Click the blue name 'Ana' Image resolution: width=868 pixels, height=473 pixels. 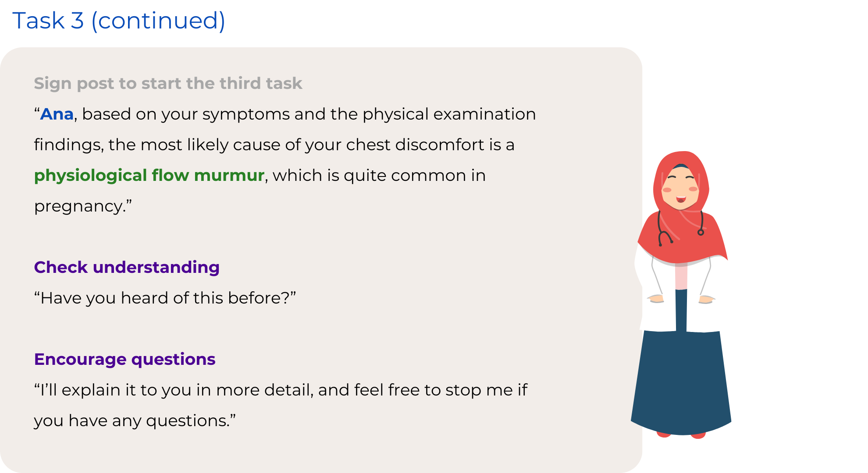pos(57,114)
